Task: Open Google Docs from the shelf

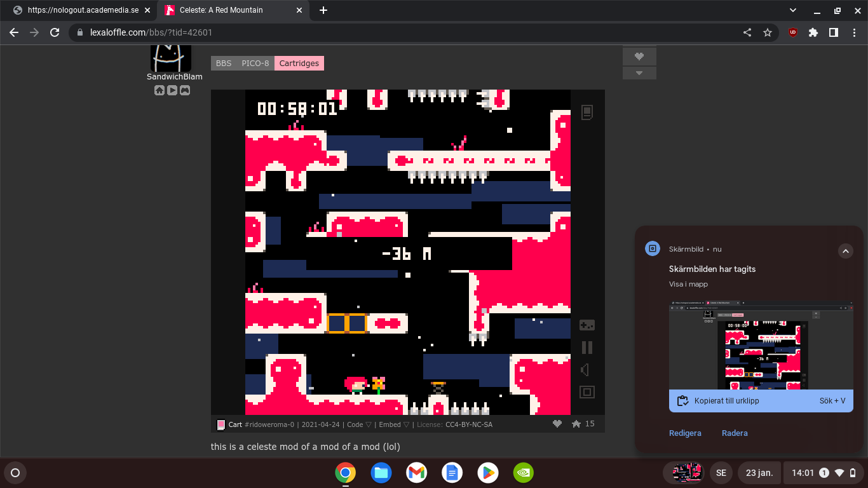Action: pos(452,473)
